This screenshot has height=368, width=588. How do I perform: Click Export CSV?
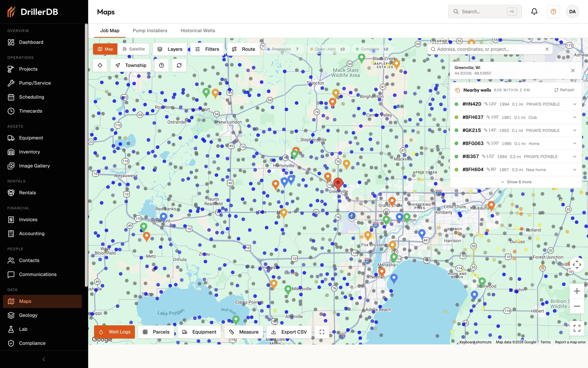pos(289,332)
